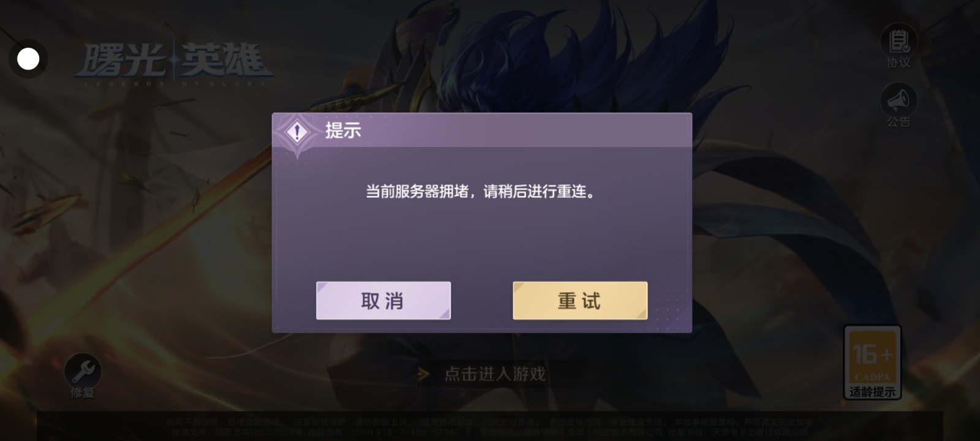Click the LEGENDS OF GLORY subtitle

(175, 84)
